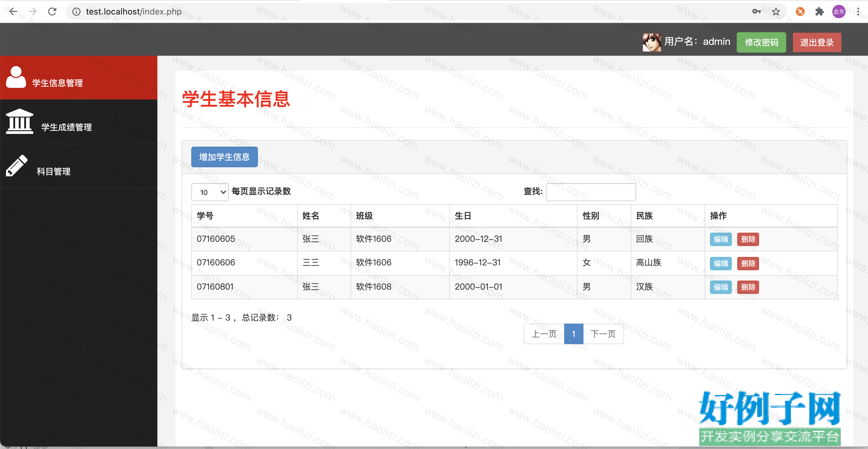Click the orange extension icon
Screen dimensions: 868x449
coord(800,12)
